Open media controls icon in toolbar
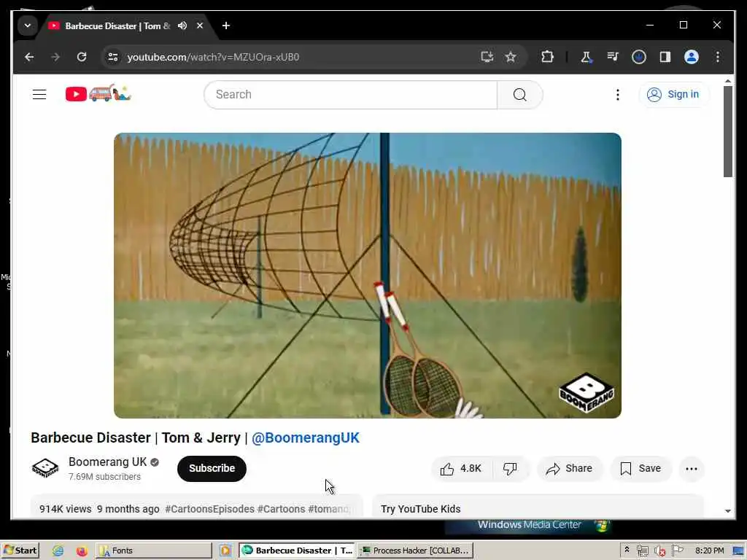 (613, 57)
